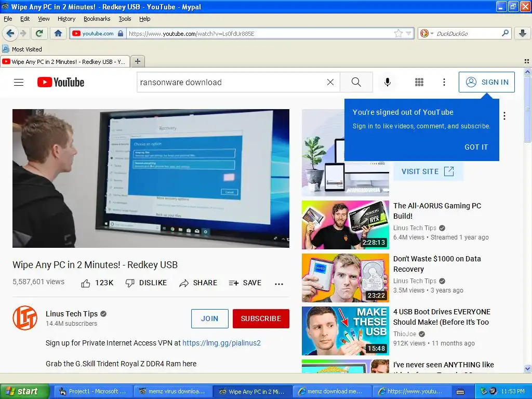Switch to the 'Wipe Any PC in 2 Mi...' taskbar window
532x399 pixels.
coord(252,391)
